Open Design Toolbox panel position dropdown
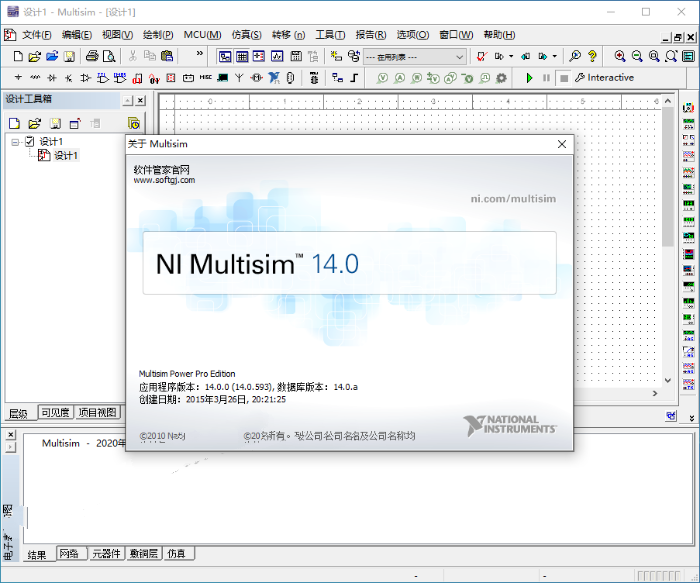 [128, 101]
